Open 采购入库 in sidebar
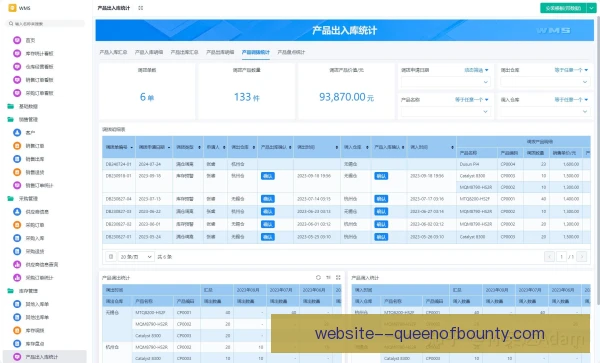Viewport: 600px width, 363px height. [x=34, y=238]
